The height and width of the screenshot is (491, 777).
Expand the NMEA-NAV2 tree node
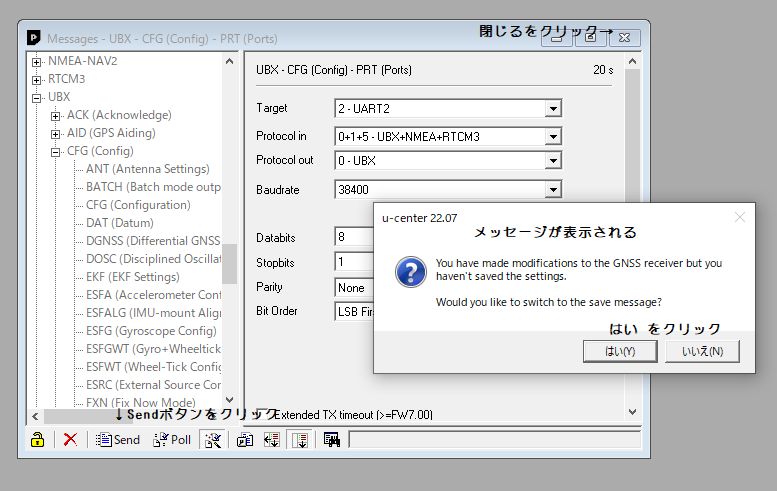pos(36,62)
